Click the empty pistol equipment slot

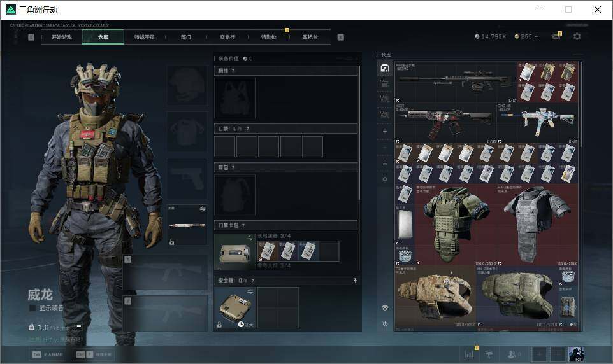pyautogui.click(x=187, y=178)
